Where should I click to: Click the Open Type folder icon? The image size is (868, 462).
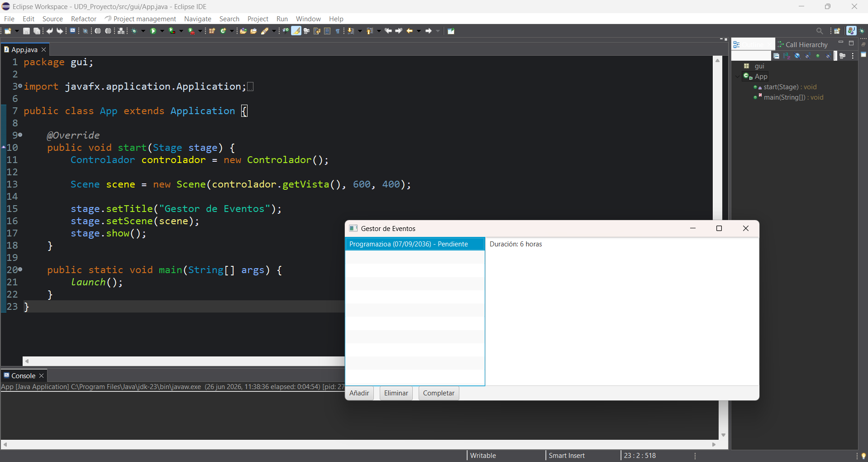[x=243, y=31]
